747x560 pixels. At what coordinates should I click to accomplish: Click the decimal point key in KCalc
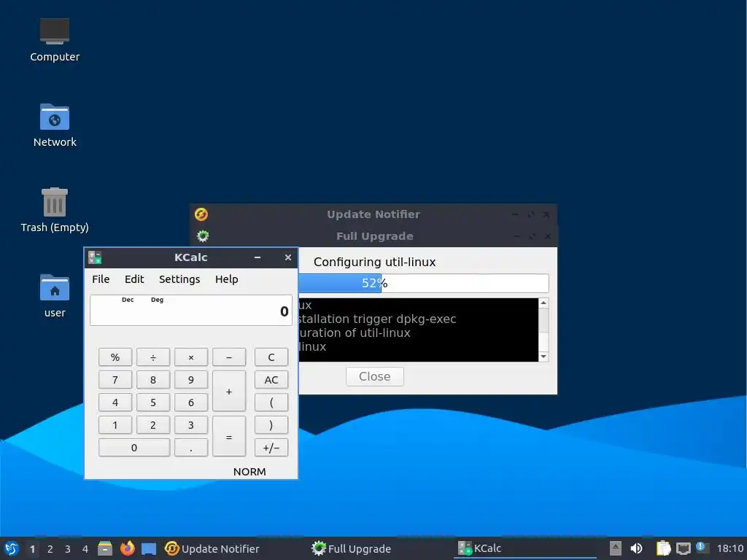(x=190, y=448)
